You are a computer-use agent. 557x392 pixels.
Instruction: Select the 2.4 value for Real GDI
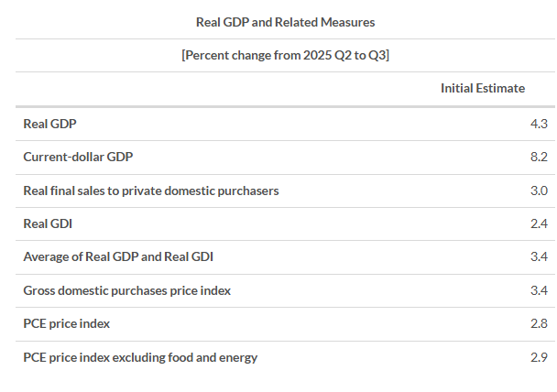[538, 223]
